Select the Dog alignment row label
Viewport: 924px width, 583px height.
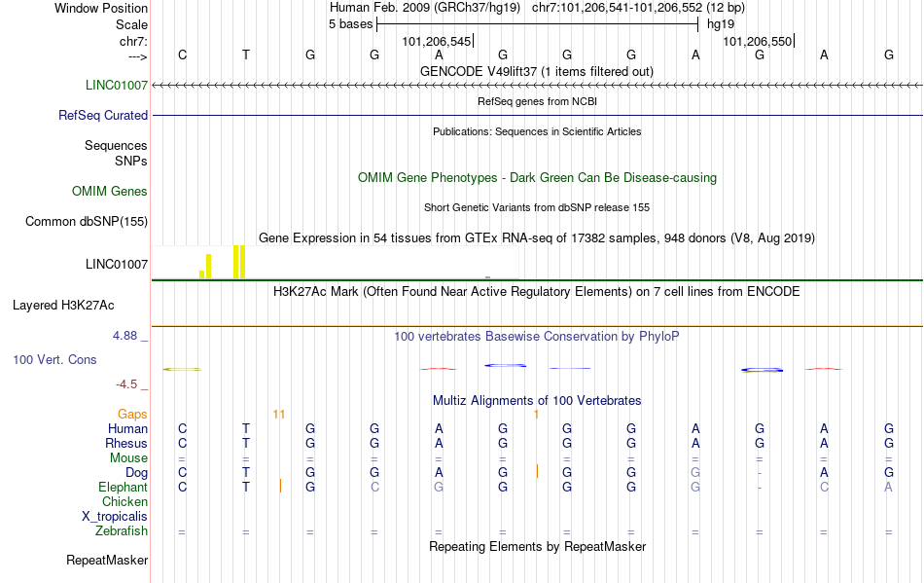click(x=136, y=473)
